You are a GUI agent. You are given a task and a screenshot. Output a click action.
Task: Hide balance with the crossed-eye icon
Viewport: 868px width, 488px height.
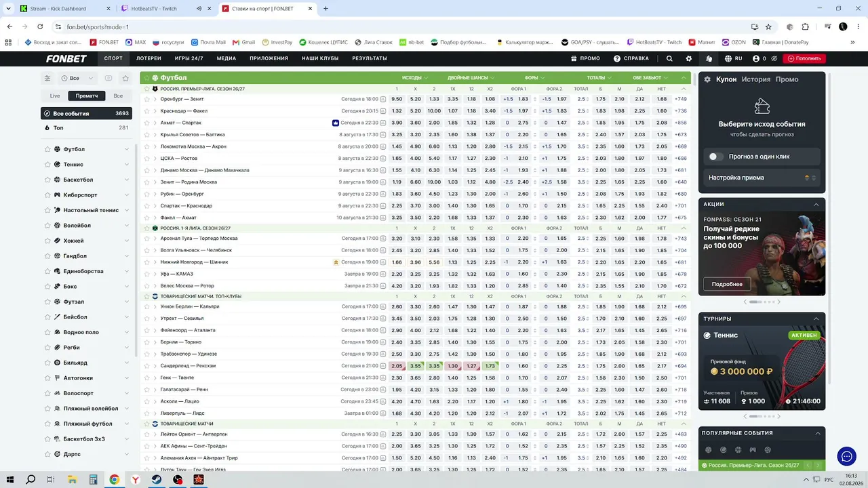(x=774, y=58)
